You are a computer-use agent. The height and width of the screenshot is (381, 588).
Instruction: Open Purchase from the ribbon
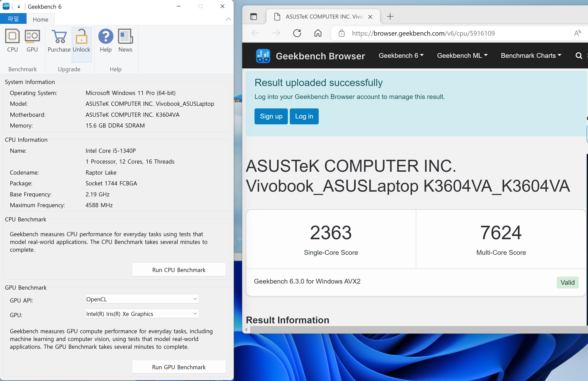[59, 41]
